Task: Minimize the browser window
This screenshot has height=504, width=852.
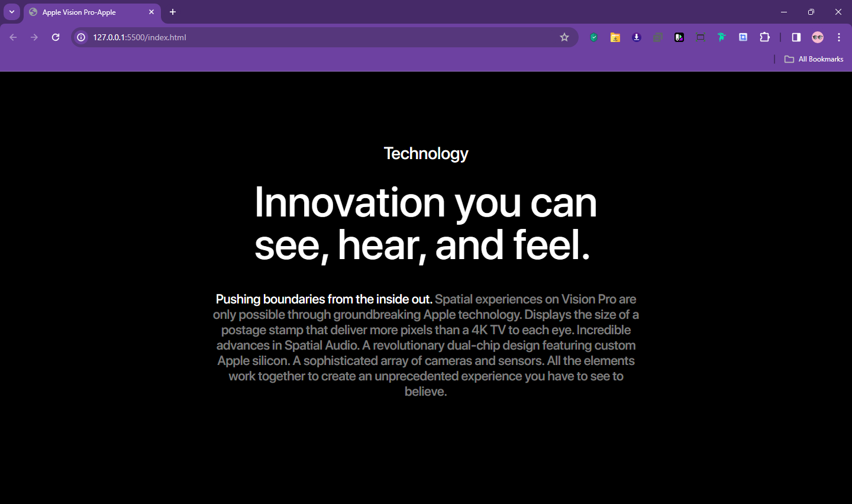Action: pos(784,12)
